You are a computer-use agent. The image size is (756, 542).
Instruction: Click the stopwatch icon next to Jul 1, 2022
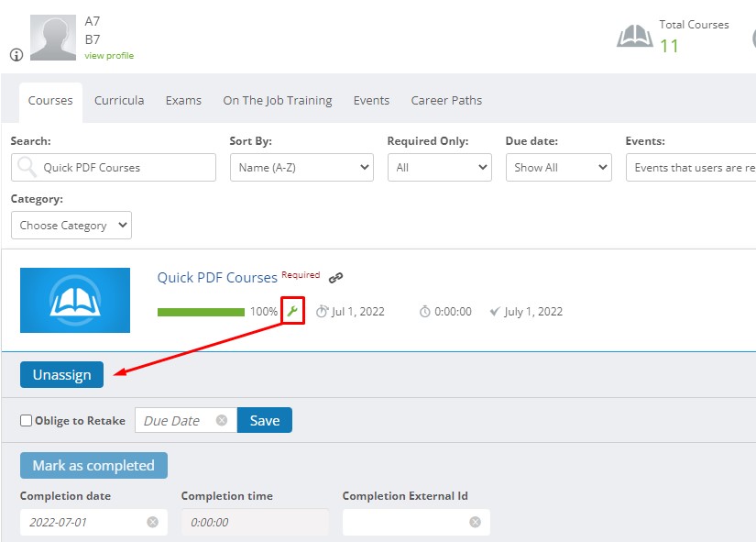pyautogui.click(x=323, y=311)
